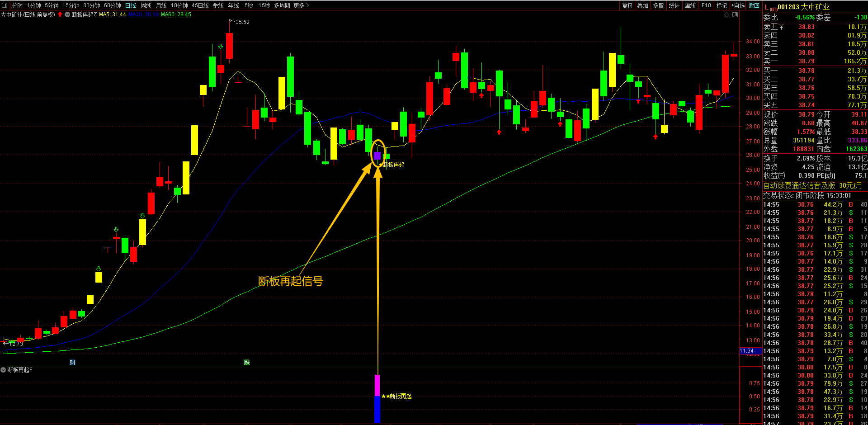
Task: Select the 60分钟 period
Action: 113,5
